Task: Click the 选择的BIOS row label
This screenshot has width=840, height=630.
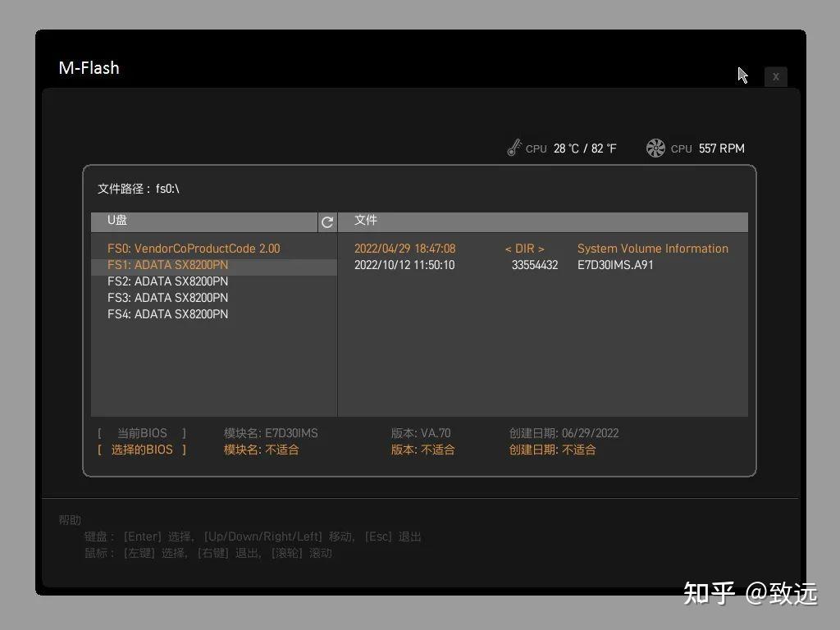Action: [x=143, y=449]
